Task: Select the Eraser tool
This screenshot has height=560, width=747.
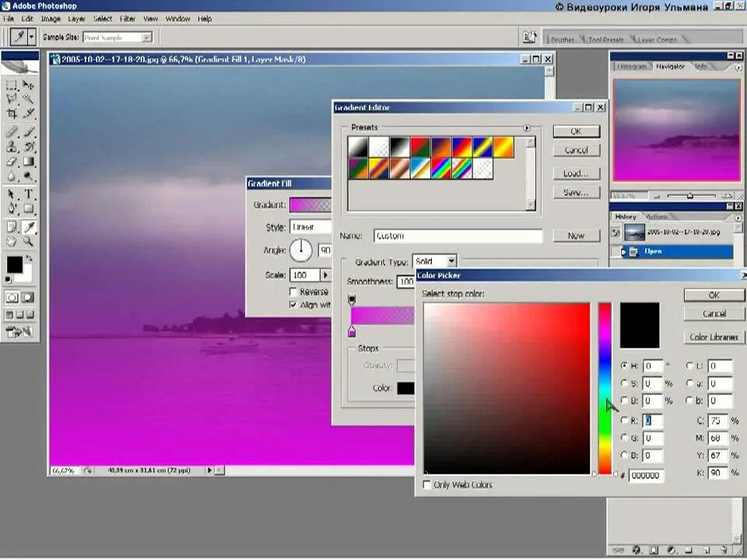Action: click(12, 162)
